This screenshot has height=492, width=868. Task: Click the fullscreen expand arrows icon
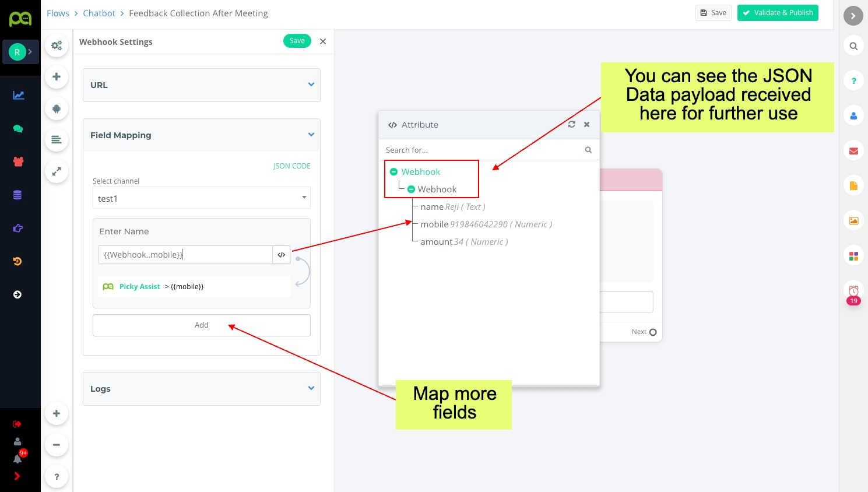click(57, 171)
